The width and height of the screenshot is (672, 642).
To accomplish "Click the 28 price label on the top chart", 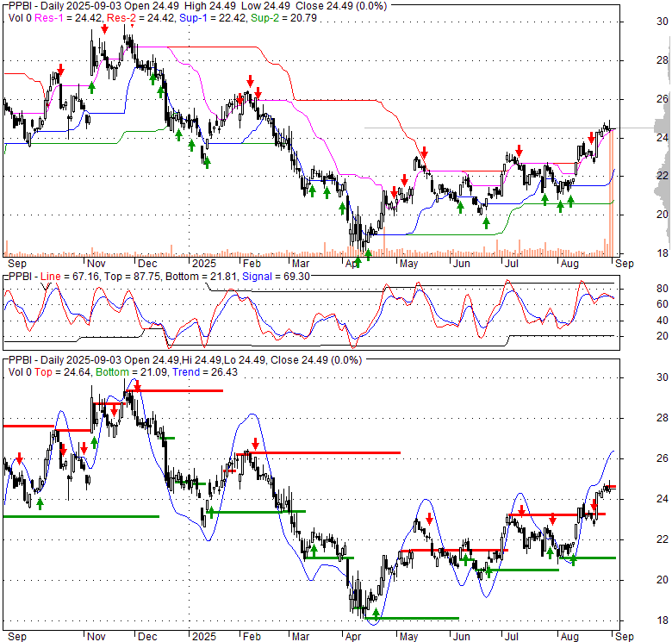I will pos(663,60).
